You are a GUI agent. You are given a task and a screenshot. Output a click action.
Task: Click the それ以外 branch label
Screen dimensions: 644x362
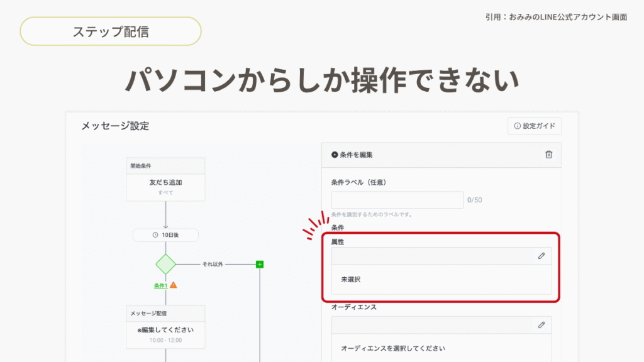213,265
